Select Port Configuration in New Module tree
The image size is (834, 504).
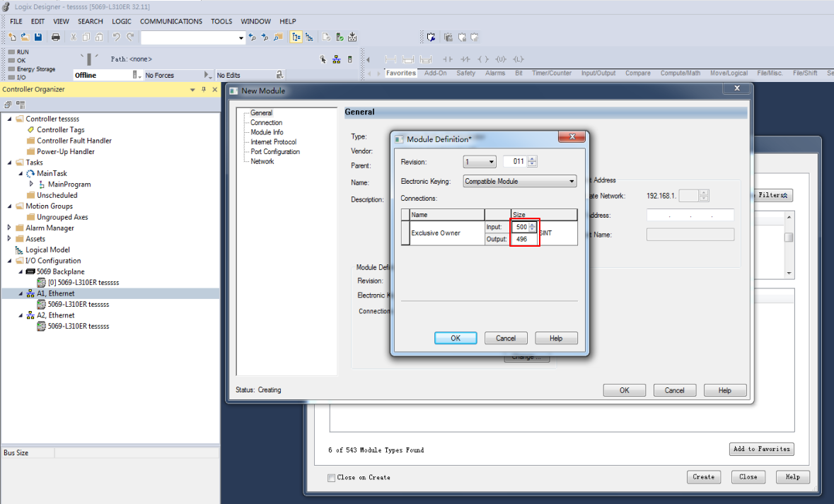pyautogui.click(x=275, y=151)
